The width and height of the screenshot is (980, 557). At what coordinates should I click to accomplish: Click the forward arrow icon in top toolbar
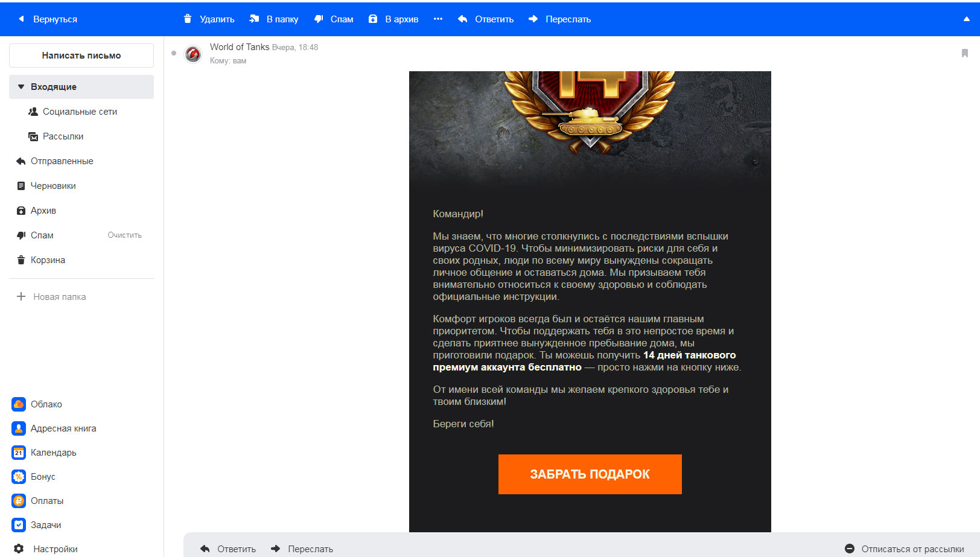[x=533, y=19]
